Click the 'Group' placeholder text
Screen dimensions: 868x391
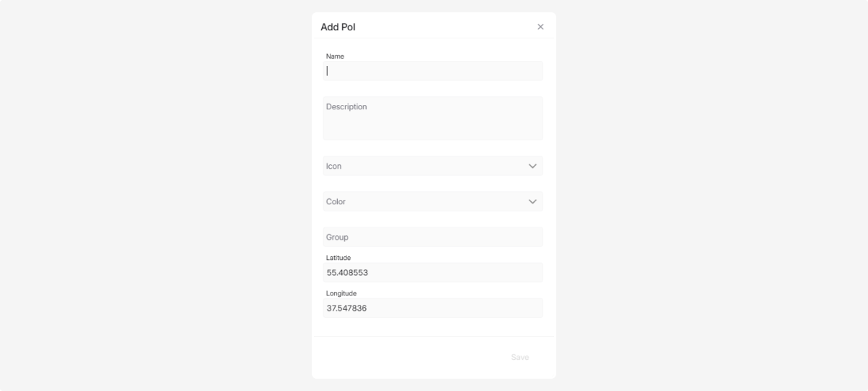coord(337,237)
